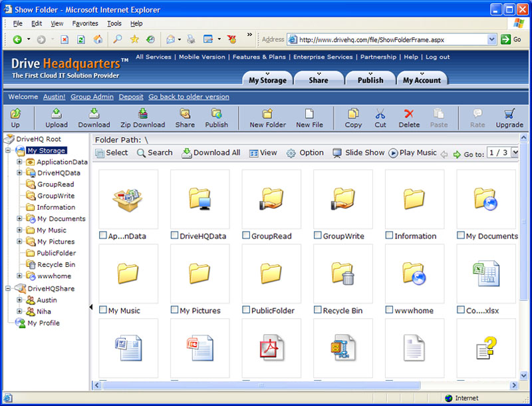Click Download All in folder toolbar

[x=211, y=153]
